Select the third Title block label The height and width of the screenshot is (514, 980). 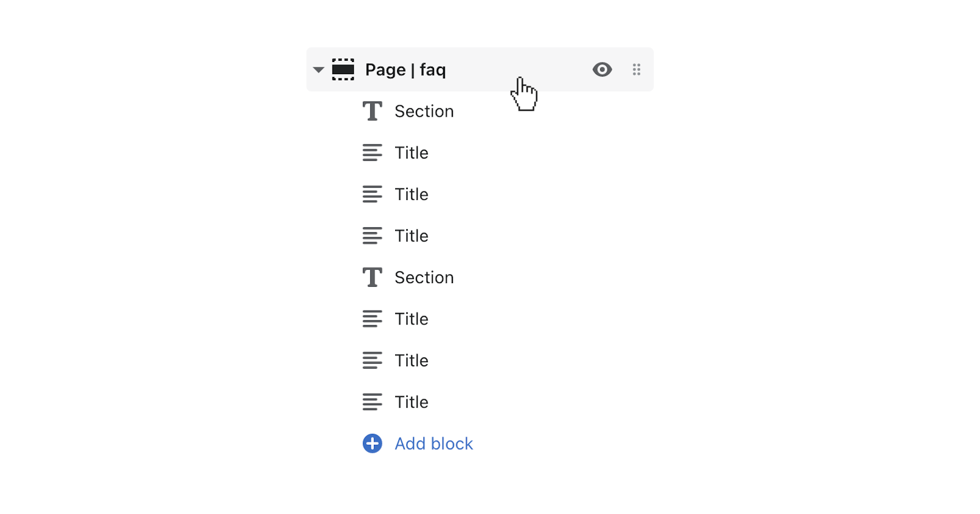pyautogui.click(x=411, y=236)
